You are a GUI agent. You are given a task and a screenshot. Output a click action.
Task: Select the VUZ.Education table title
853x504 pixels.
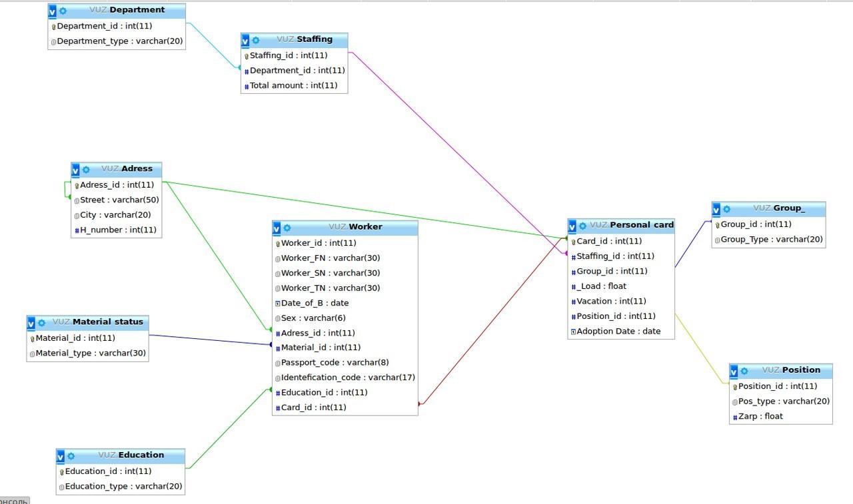pyautogui.click(x=131, y=455)
